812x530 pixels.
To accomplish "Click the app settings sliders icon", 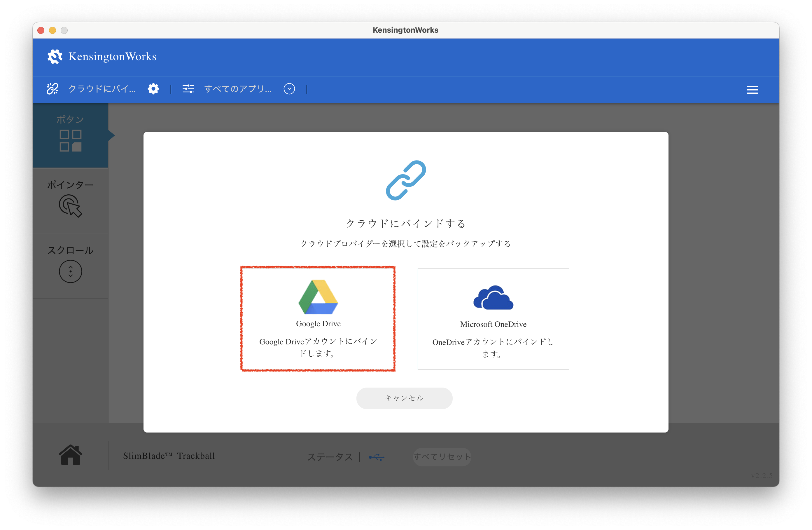I will click(188, 89).
